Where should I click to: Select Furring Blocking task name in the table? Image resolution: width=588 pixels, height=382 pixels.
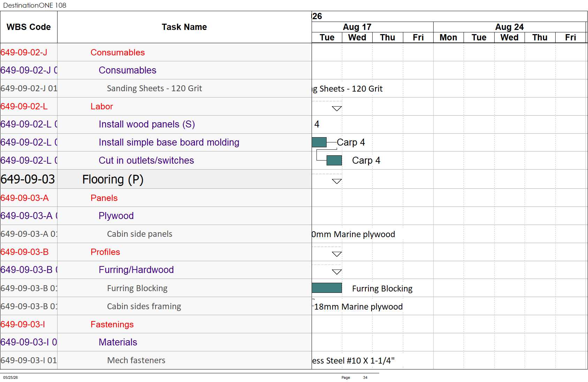coord(137,288)
